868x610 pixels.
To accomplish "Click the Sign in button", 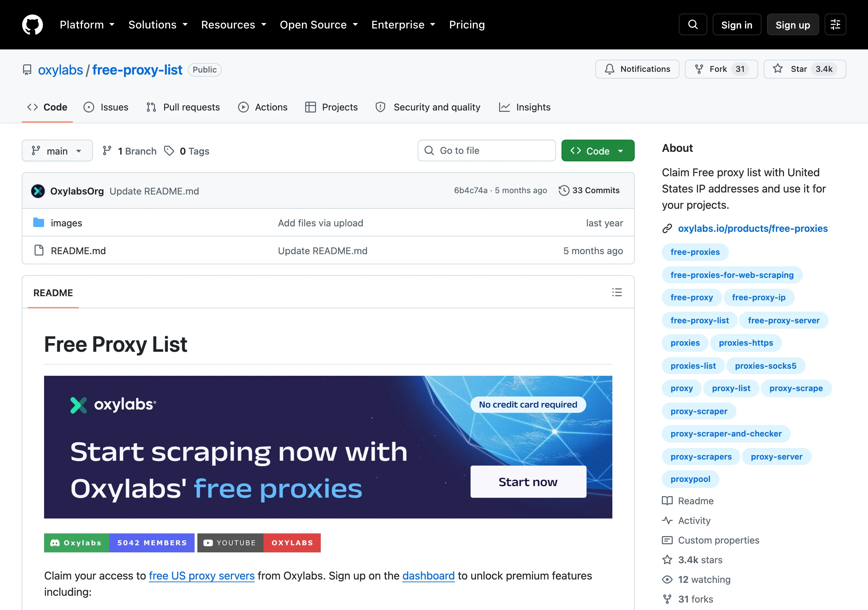I will [x=736, y=24].
